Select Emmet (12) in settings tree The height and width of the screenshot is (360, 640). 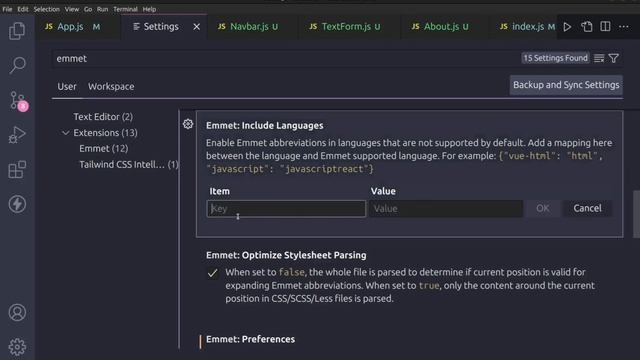click(x=104, y=149)
